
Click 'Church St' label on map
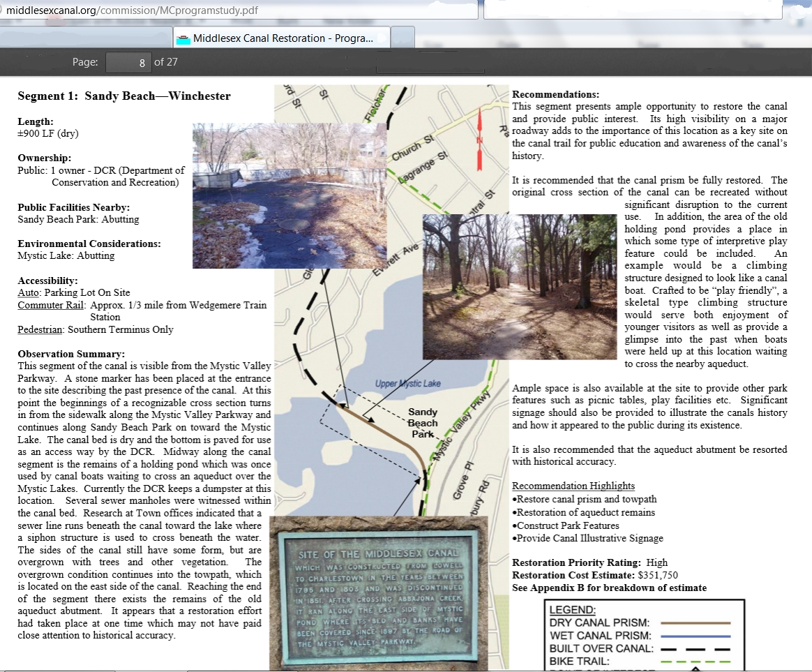[x=413, y=148]
